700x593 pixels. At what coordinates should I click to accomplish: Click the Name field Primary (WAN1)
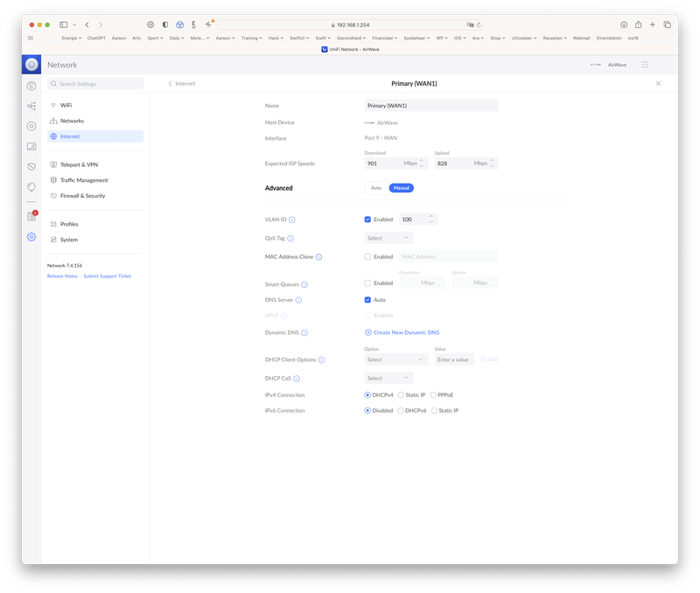[431, 105]
